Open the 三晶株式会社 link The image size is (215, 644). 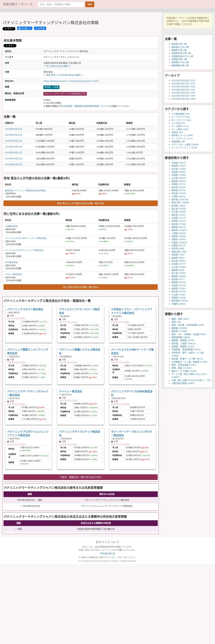tap(11, 226)
